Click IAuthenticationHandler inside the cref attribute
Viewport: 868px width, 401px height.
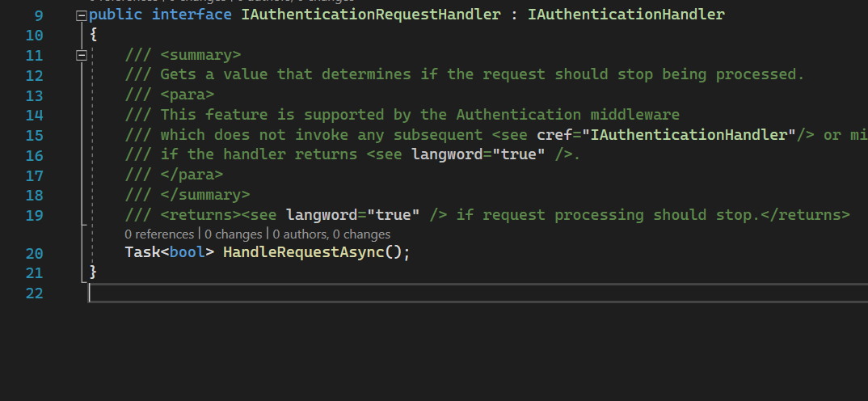[689, 134]
